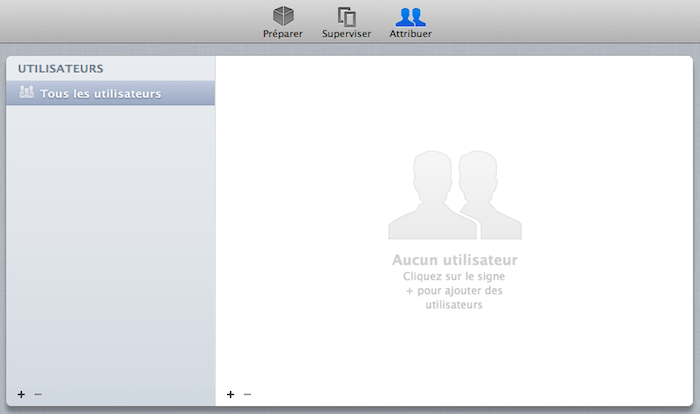This screenshot has height=414, width=700.
Task: Click the large grey users placeholder silhouette
Action: point(455,195)
